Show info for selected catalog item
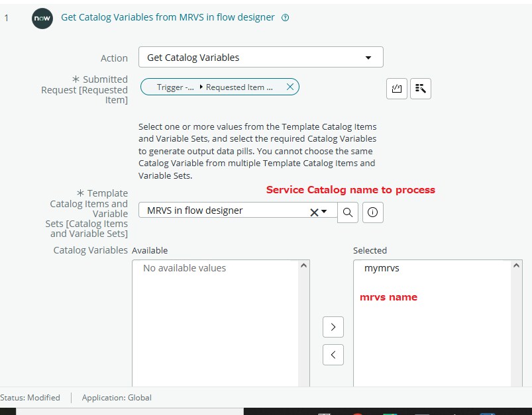Screen dimensions: 532x415 pos(372,212)
